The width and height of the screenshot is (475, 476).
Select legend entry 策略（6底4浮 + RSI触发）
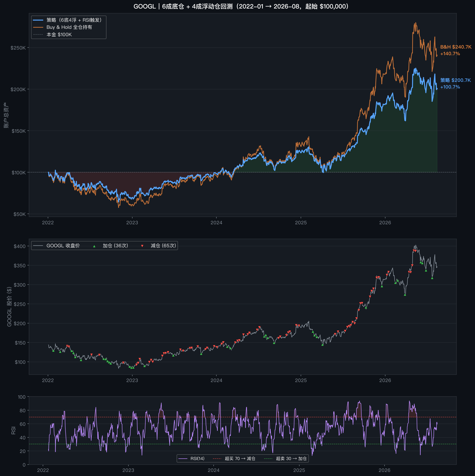pyautogui.click(x=74, y=20)
